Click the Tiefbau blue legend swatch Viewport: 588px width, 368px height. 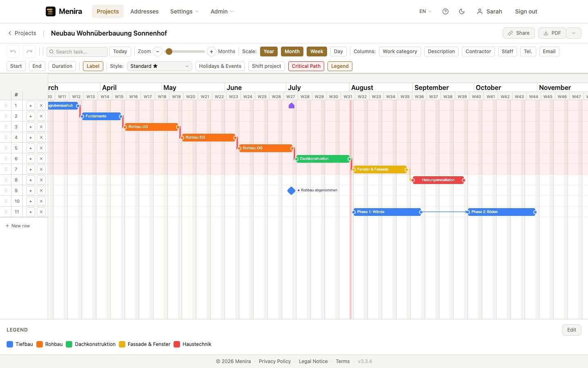[x=10, y=344]
